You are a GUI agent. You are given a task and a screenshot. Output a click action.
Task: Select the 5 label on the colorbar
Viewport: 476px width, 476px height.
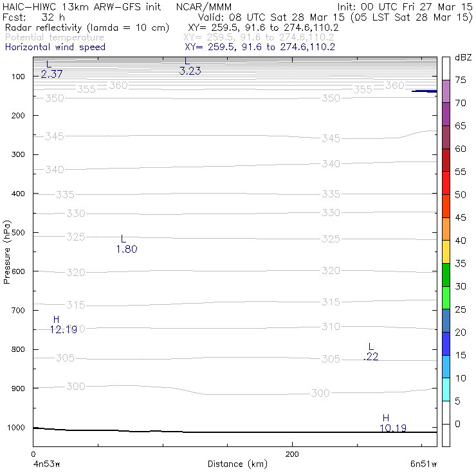click(457, 401)
